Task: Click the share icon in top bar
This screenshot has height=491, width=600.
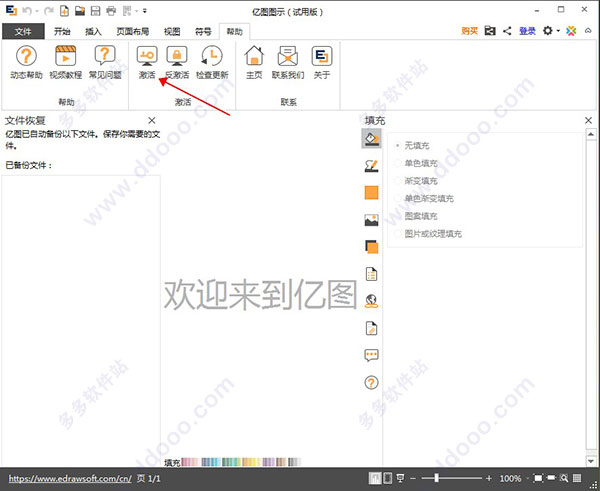Action: click(507, 31)
